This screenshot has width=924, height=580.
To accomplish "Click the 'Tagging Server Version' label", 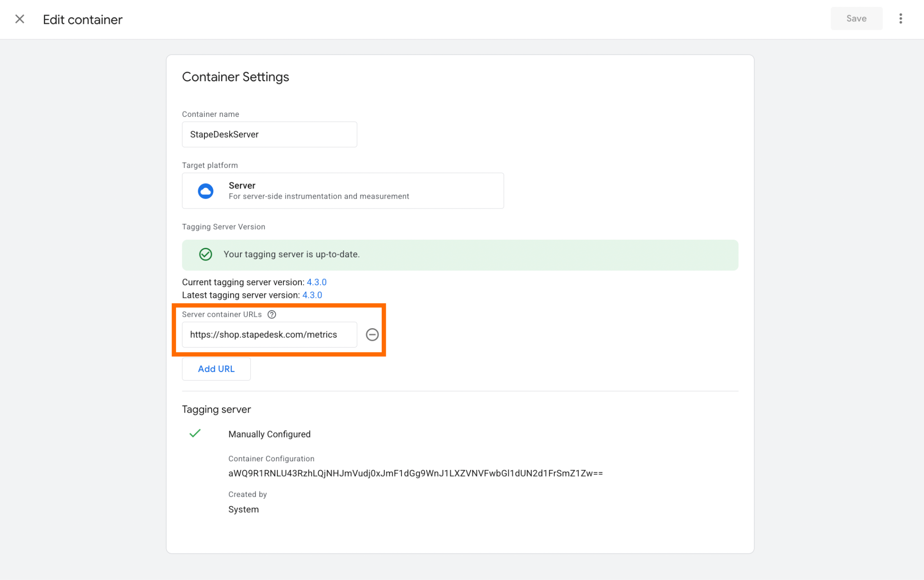I will (x=223, y=227).
